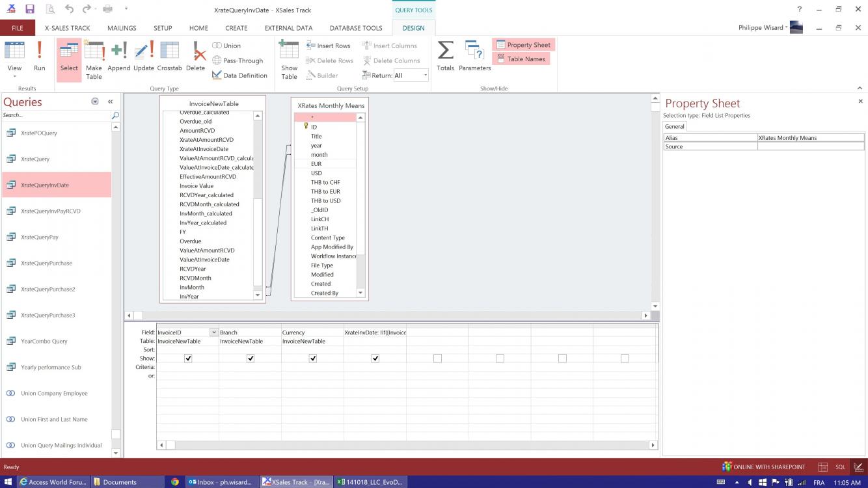Switch to SQL view from status bar
868x488 pixels.
coord(840,467)
